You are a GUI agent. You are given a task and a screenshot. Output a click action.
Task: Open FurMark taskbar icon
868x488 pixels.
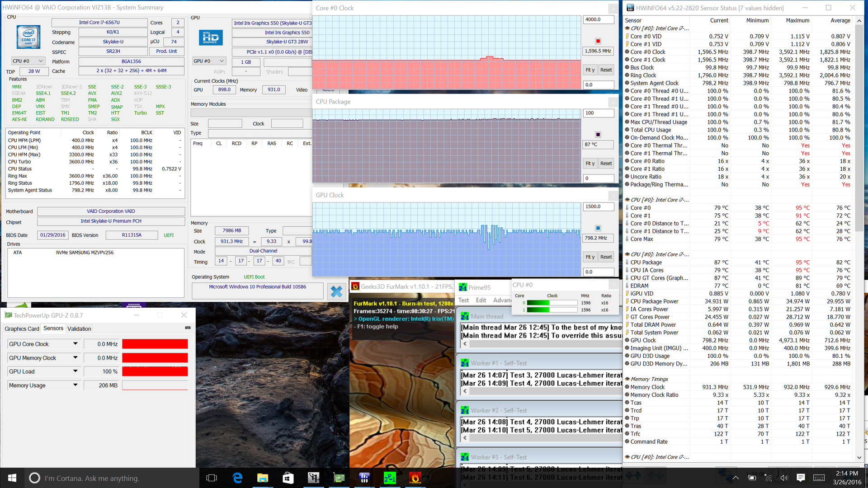coord(415,478)
